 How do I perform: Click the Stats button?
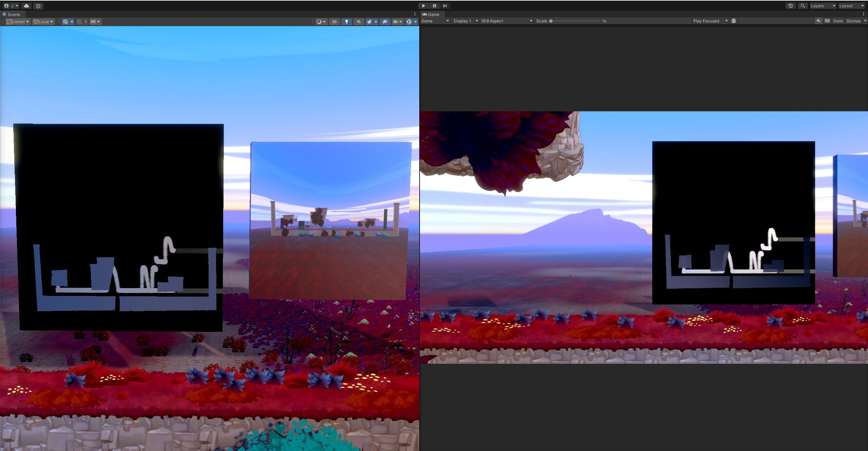coord(837,21)
